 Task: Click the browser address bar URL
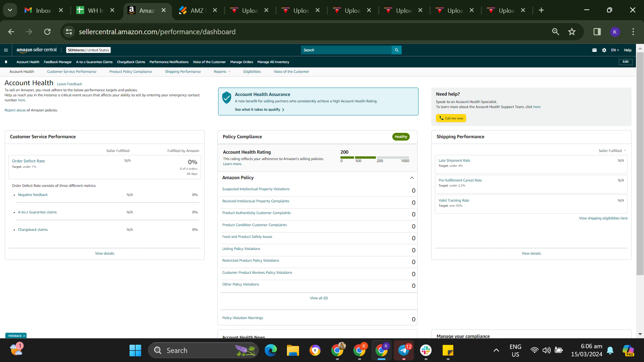(x=157, y=32)
